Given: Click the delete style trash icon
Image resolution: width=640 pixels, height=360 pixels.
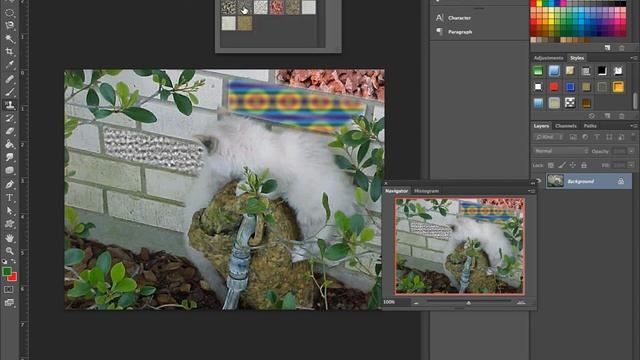Looking at the screenshot, I should [621, 116].
